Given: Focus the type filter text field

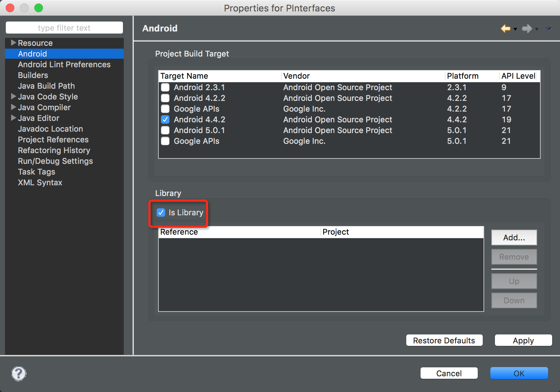Looking at the screenshot, I should point(64,28).
